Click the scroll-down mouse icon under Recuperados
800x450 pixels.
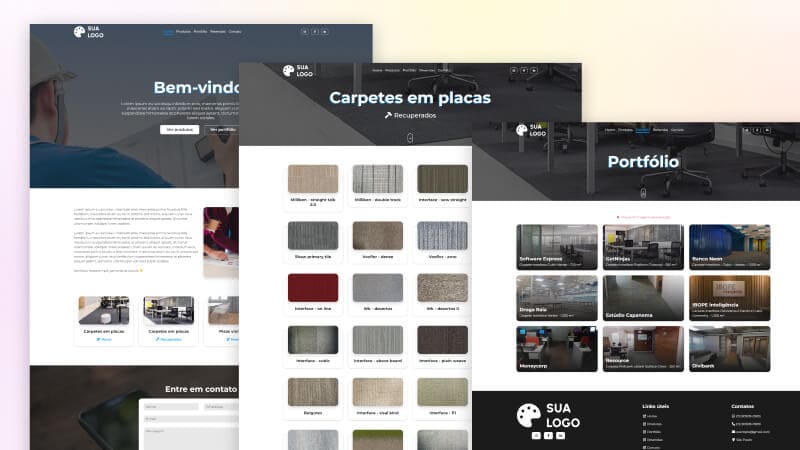(410, 137)
